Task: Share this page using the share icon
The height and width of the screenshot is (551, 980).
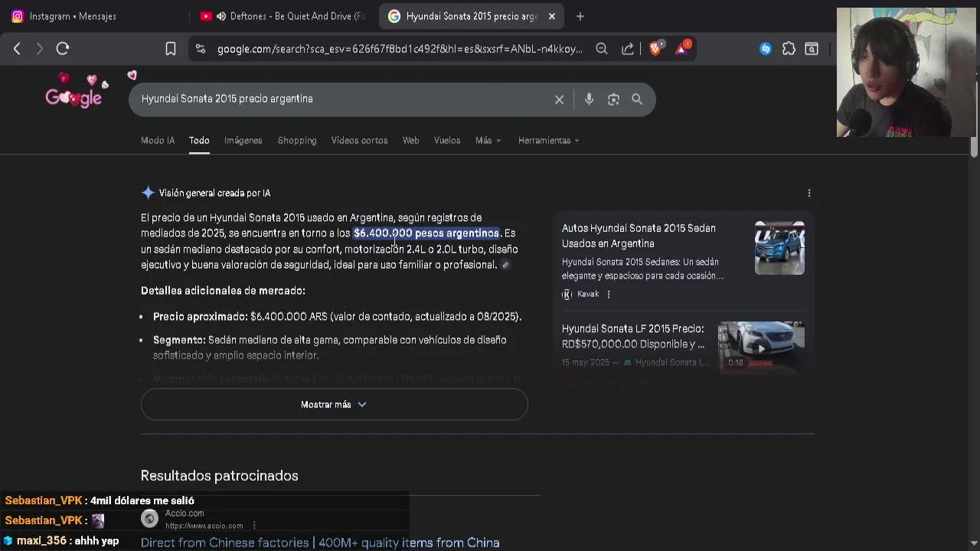Action: pos(628,49)
